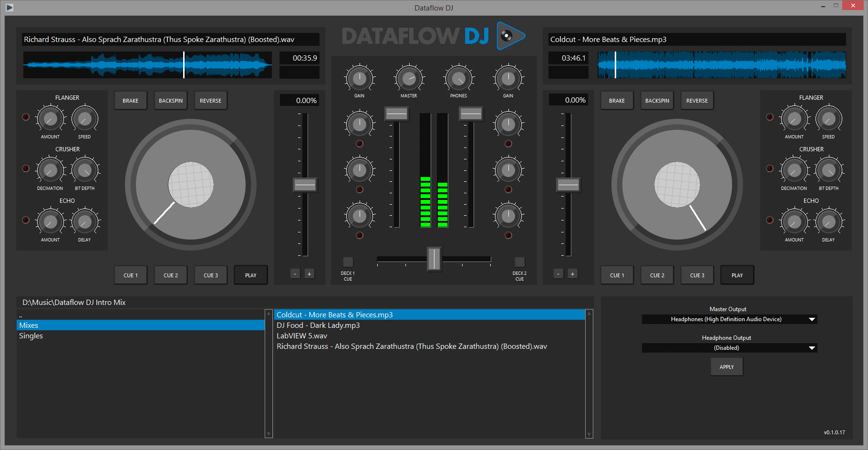Click right deck Flanger Speed knob
This screenshot has width=868, height=450.
point(828,119)
